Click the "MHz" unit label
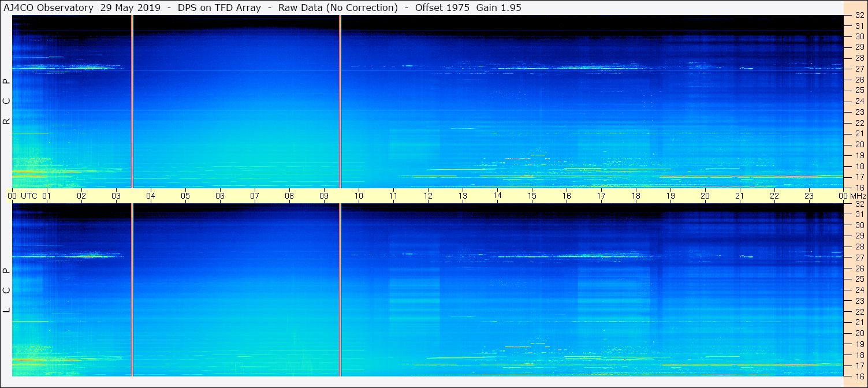 point(858,196)
